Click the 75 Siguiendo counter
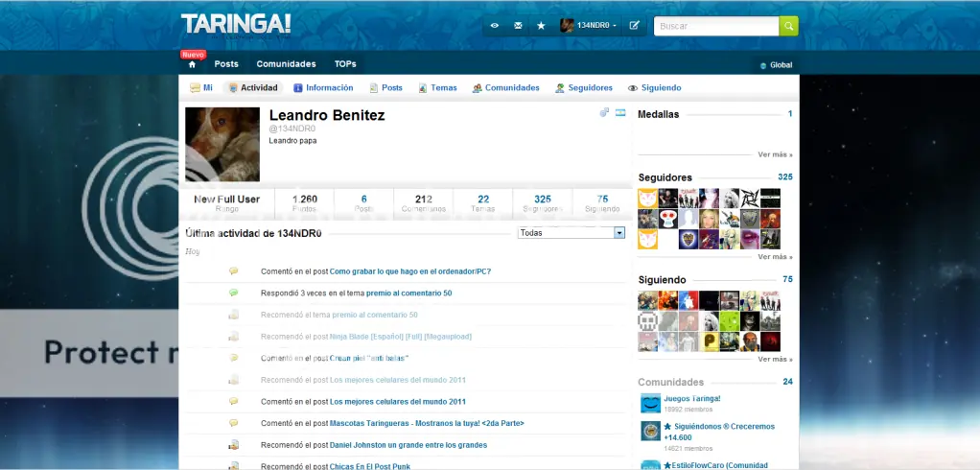This screenshot has width=980, height=470. [602, 203]
